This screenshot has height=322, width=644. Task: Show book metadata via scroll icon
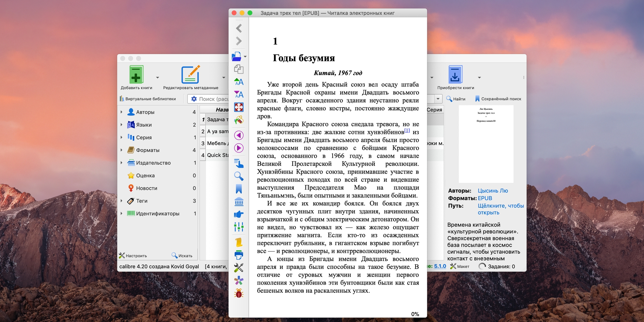pos(239,242)
